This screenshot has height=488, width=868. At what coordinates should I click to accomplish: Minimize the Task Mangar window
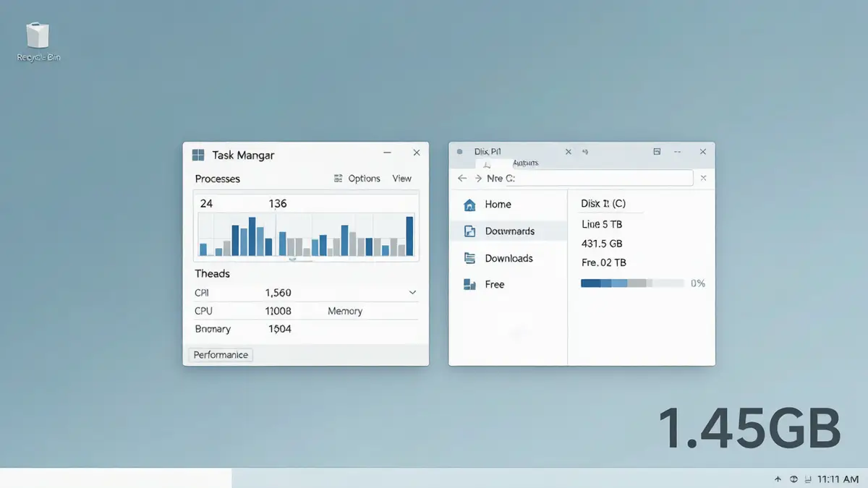(x=388, y=153)
